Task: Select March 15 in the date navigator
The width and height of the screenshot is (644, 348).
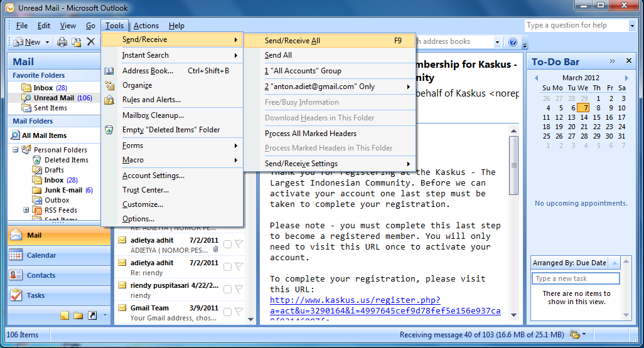Action: tap(596, 117)
